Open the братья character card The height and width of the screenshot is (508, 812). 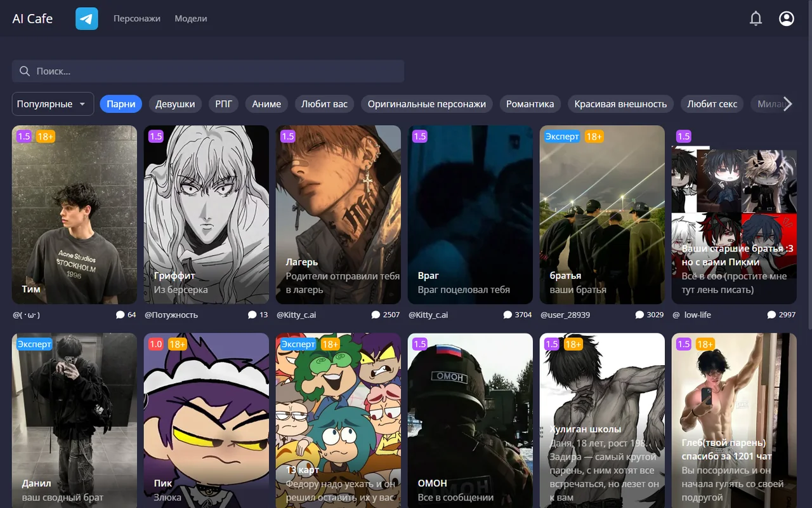click(x=602, y=215)
